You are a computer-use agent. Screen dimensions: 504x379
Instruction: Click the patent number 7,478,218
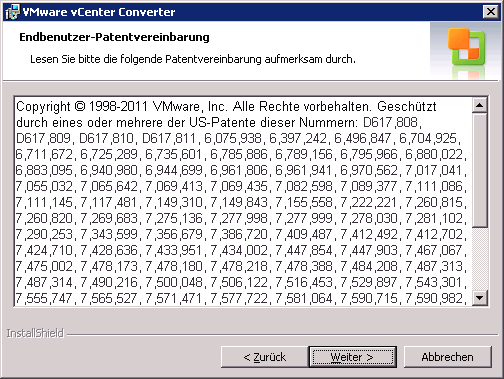tap(239, 266)
